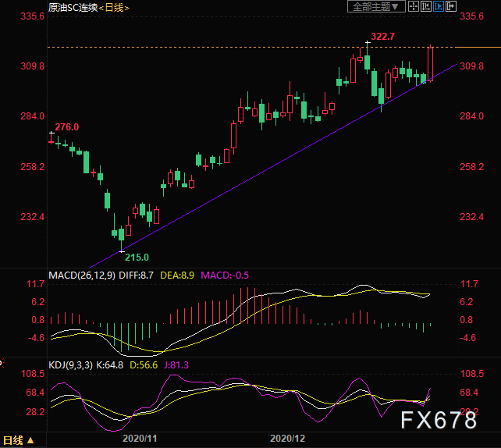Click the KDJ(9,3,3) indicator label
Screen dimensions: 501x448
click(70, 365)
